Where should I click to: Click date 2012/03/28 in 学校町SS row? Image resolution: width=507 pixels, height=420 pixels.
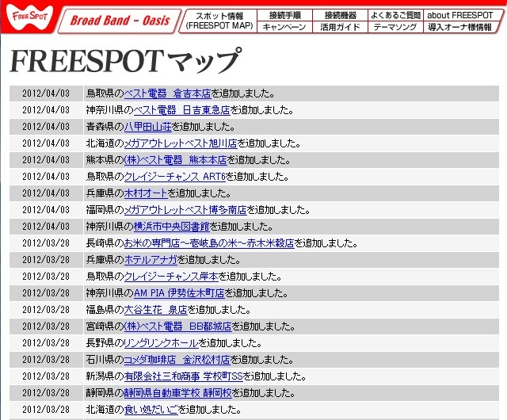(46, 376)
